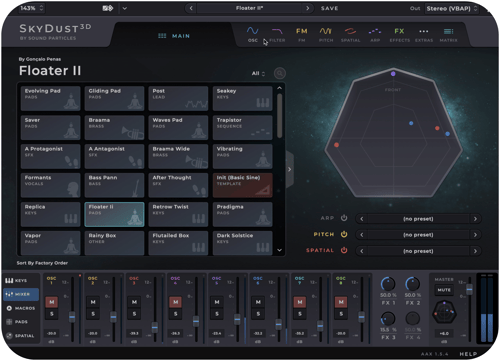Click the purple FRONT point in hexagon
500x361 pixels.
393,74
